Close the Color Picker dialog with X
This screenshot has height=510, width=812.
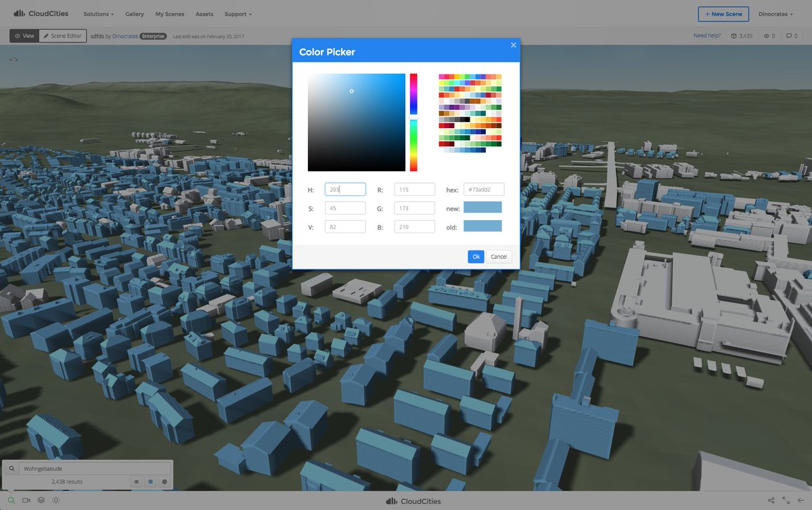coord(514,45)
